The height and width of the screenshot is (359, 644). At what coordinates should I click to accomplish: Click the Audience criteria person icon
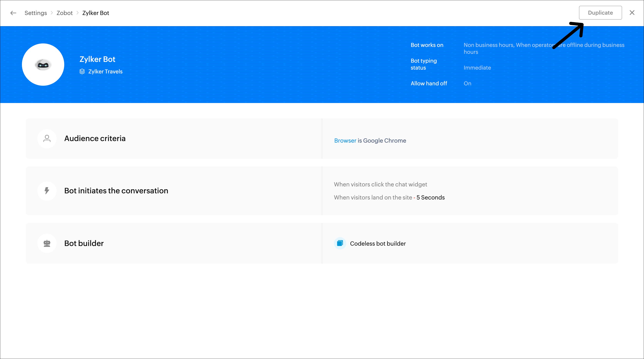[x=47, y=139]
